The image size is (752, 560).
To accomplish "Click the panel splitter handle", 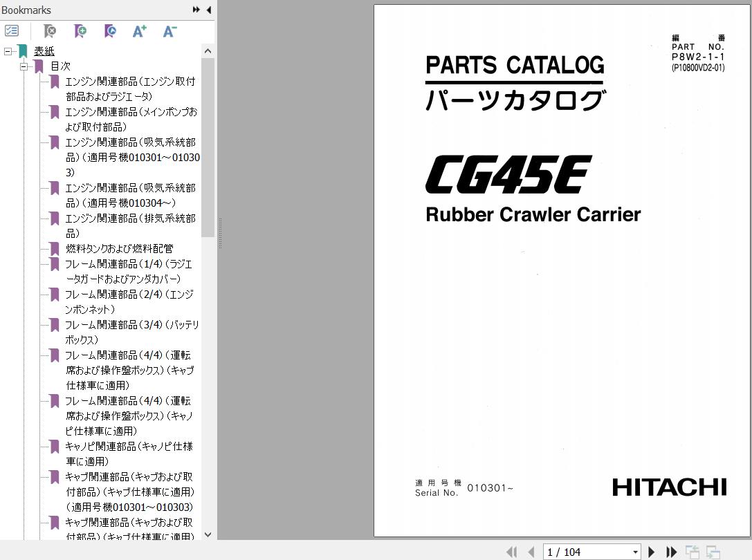I will point(220,234).
